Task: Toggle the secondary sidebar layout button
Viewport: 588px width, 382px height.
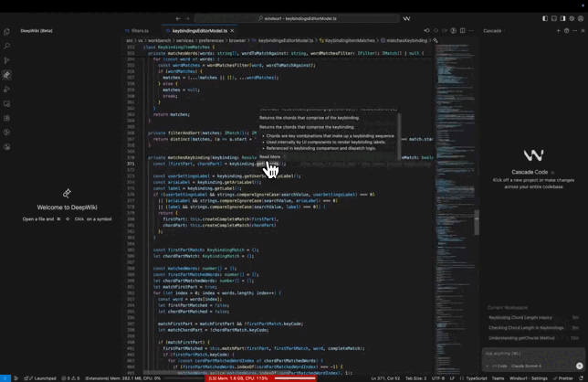Action: coord(562,18)
